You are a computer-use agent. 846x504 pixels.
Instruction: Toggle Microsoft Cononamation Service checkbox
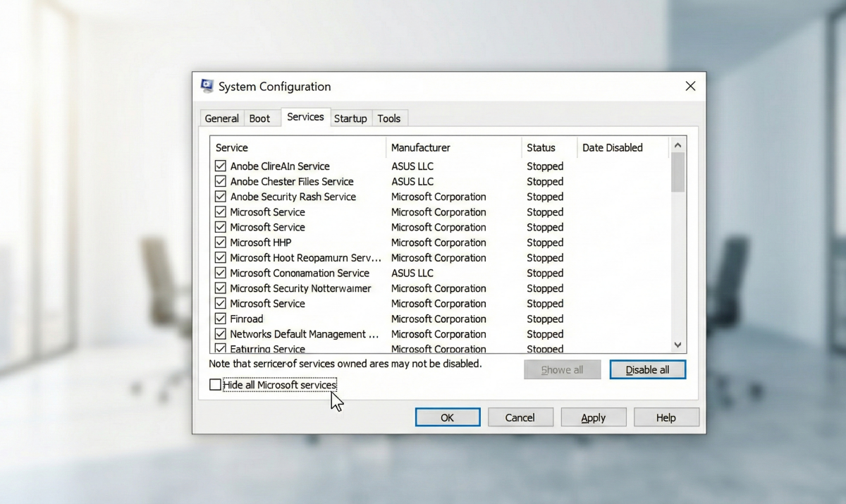pyautogui.click(x=220, y=273)
